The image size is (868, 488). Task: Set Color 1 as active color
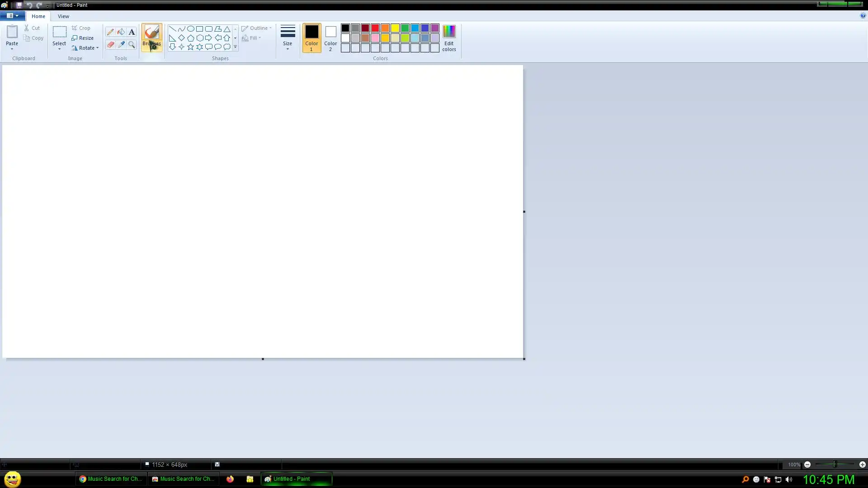pos(311,38)
